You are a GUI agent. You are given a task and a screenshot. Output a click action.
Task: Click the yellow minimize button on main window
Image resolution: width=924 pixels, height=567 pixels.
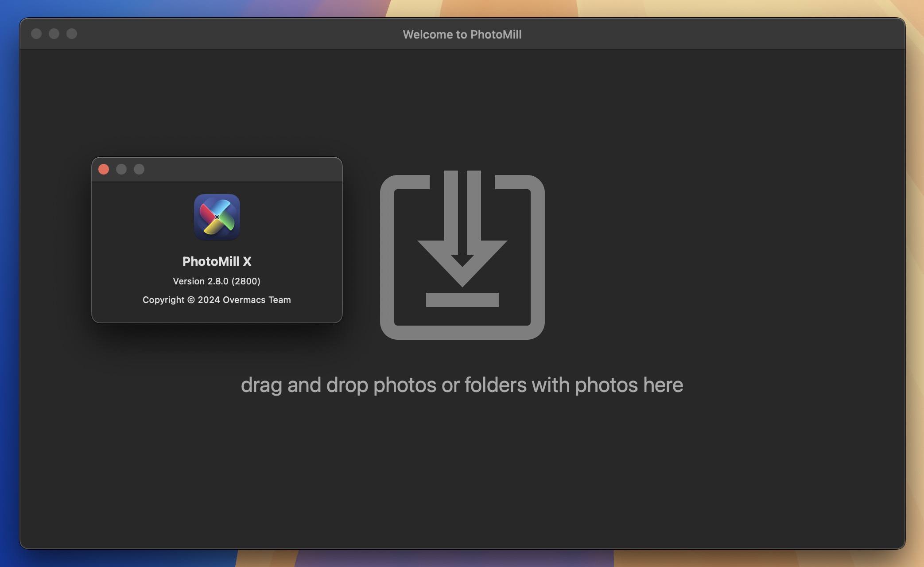tap(54, 33)
